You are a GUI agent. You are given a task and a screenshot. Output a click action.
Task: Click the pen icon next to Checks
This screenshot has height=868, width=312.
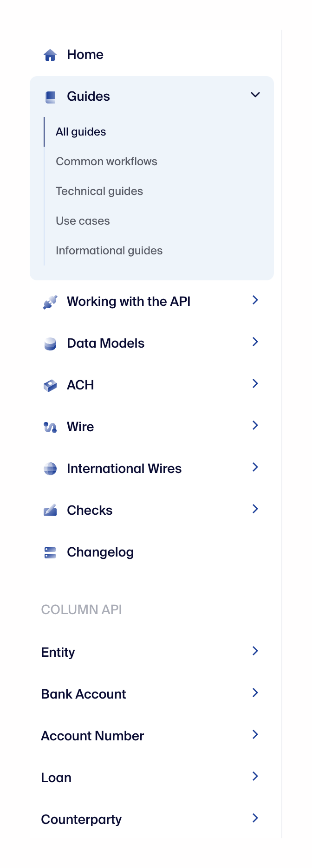click(49, 510)
